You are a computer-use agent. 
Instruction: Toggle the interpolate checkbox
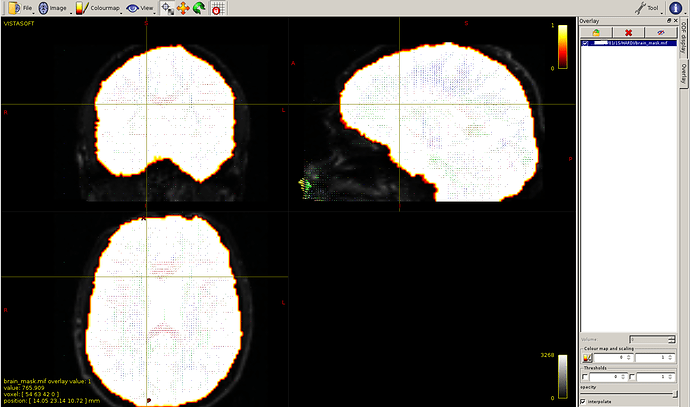pyautogui.click(x=583, y=402)
